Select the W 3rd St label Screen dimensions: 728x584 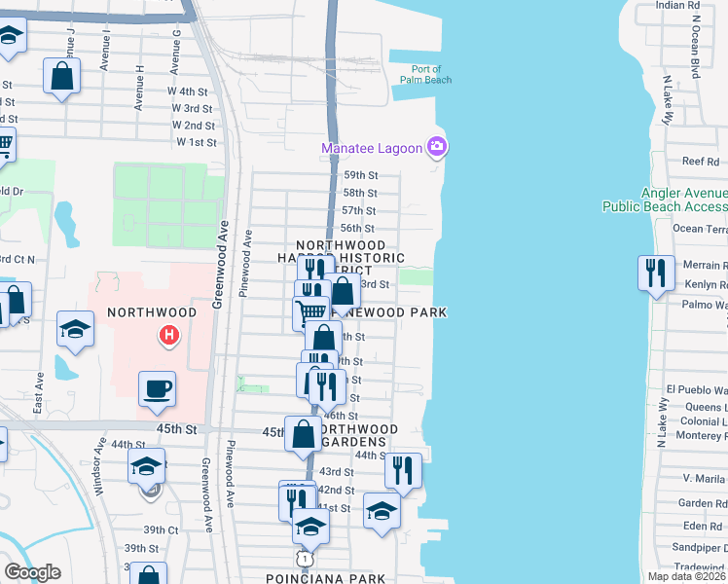click(x=192, y=108)
